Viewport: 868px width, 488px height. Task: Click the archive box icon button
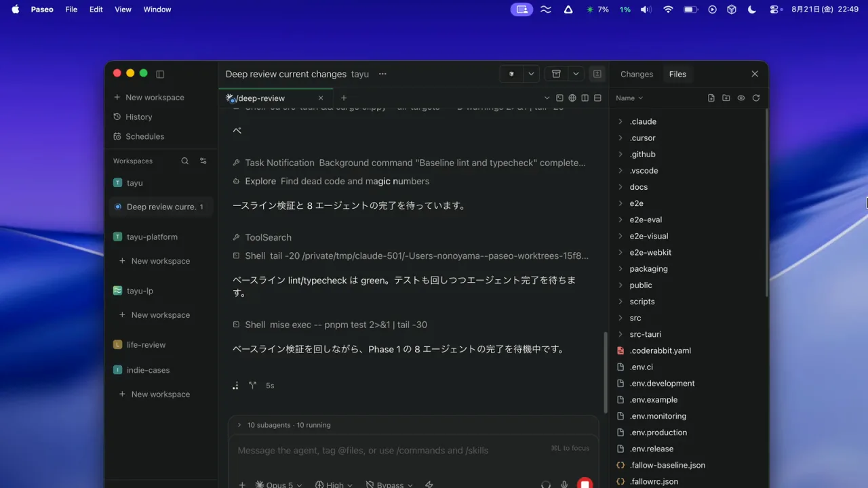(x=556, y=74)
